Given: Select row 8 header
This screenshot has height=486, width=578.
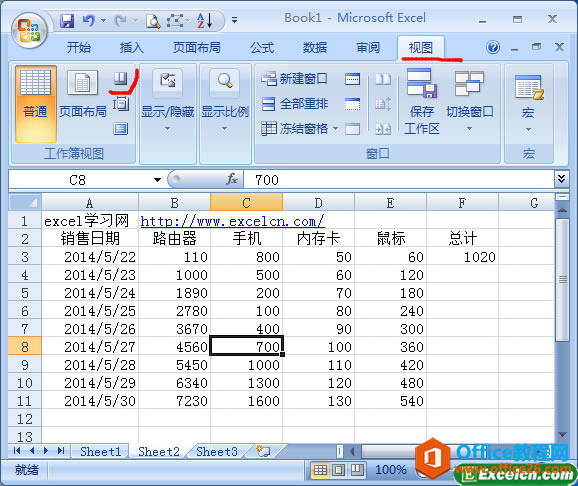Looking at the screenshot, I should pyautogui.click(x=25, y=346).
